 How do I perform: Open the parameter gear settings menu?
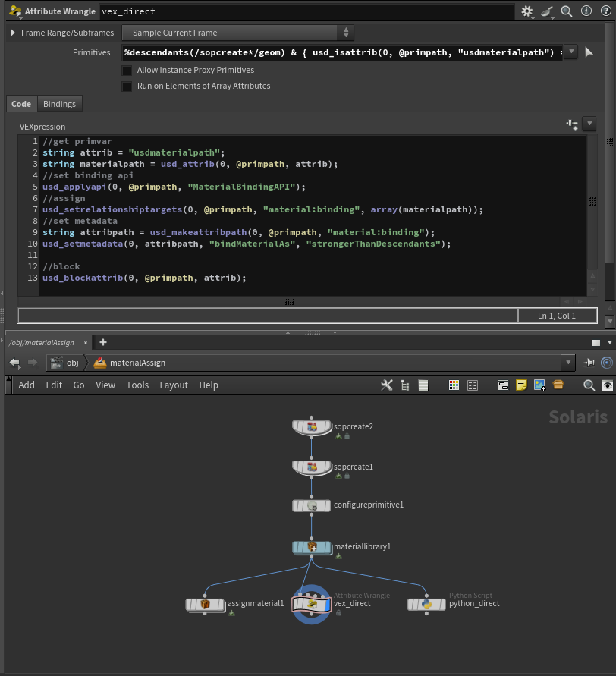pos(527,11)
